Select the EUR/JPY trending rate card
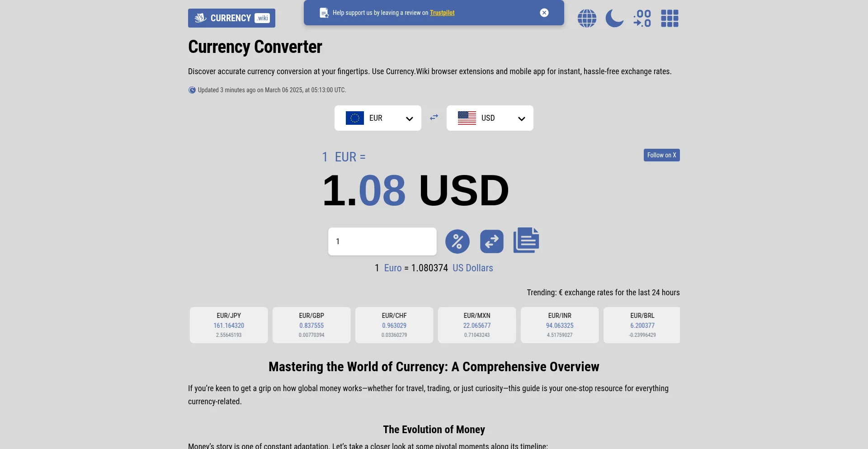868x449 pixels. tap(229, 325)
